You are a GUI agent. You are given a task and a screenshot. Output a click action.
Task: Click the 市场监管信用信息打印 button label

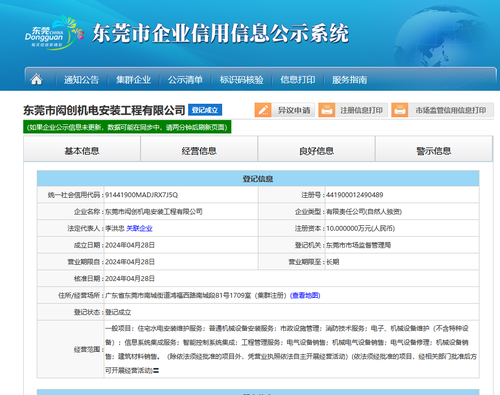(450, 110)
